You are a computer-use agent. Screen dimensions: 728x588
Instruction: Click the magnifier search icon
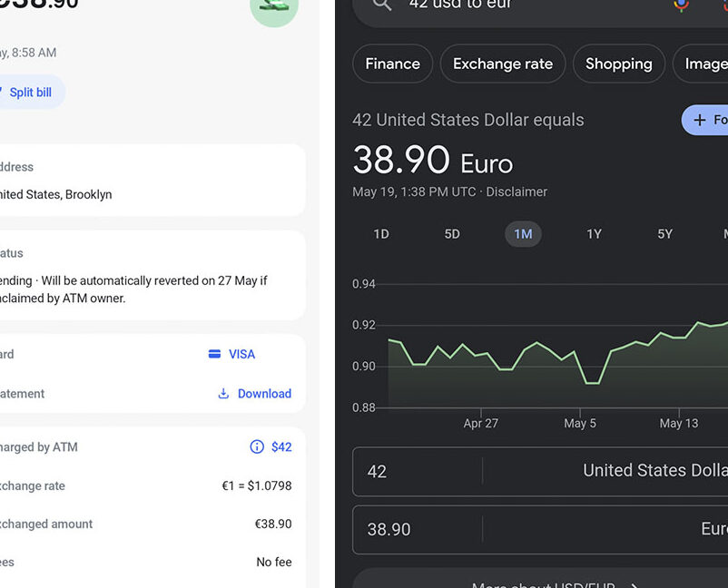pyautogui.click(x=382, y=5)
